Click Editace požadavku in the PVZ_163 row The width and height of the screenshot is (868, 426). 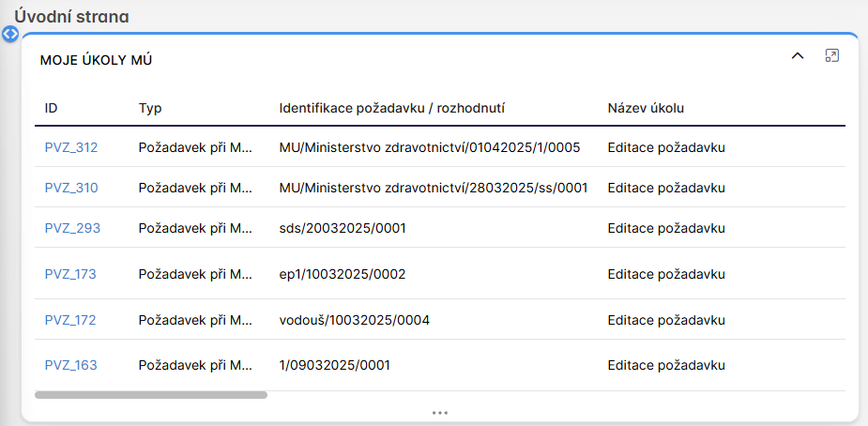click(x=666, y=365)
